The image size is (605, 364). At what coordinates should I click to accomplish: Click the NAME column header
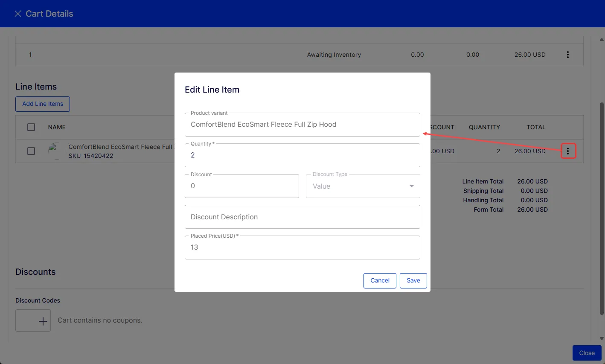pos(57,127)
